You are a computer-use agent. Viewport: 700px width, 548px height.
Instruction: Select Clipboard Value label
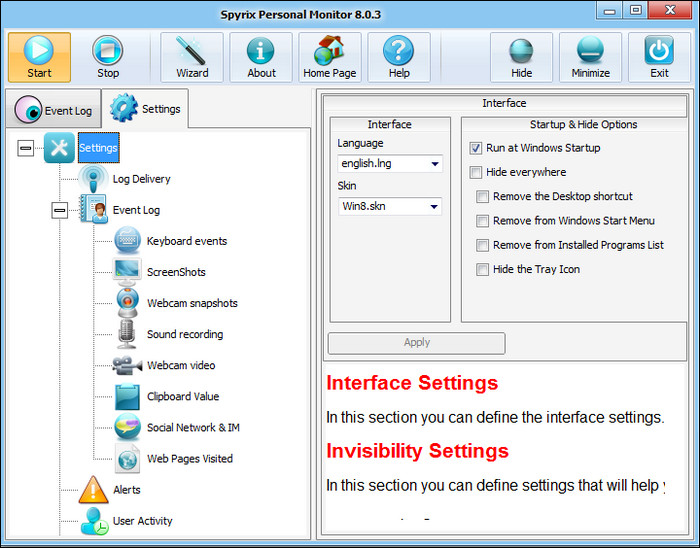click(183, 396)
